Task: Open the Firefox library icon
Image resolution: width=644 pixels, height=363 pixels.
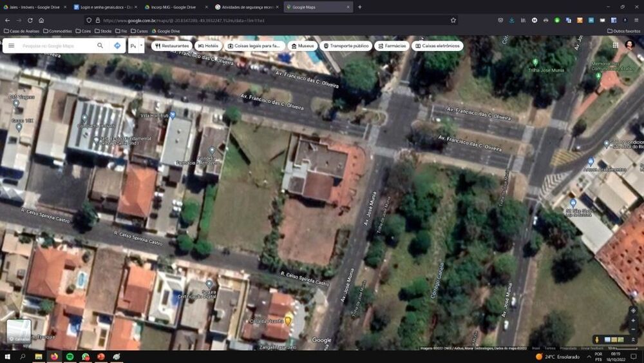Action: point(523,20)
